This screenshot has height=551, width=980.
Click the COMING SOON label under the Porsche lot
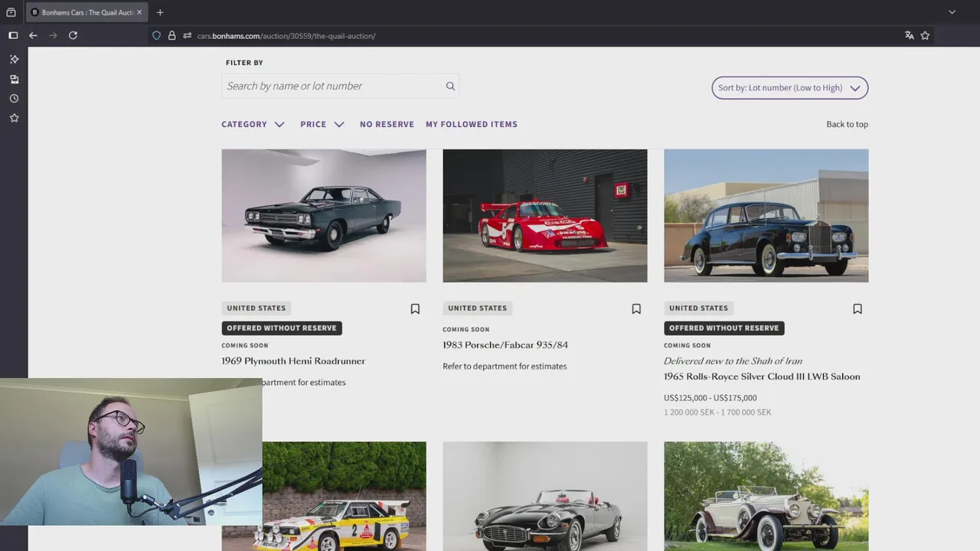click(x=465, y=330)
